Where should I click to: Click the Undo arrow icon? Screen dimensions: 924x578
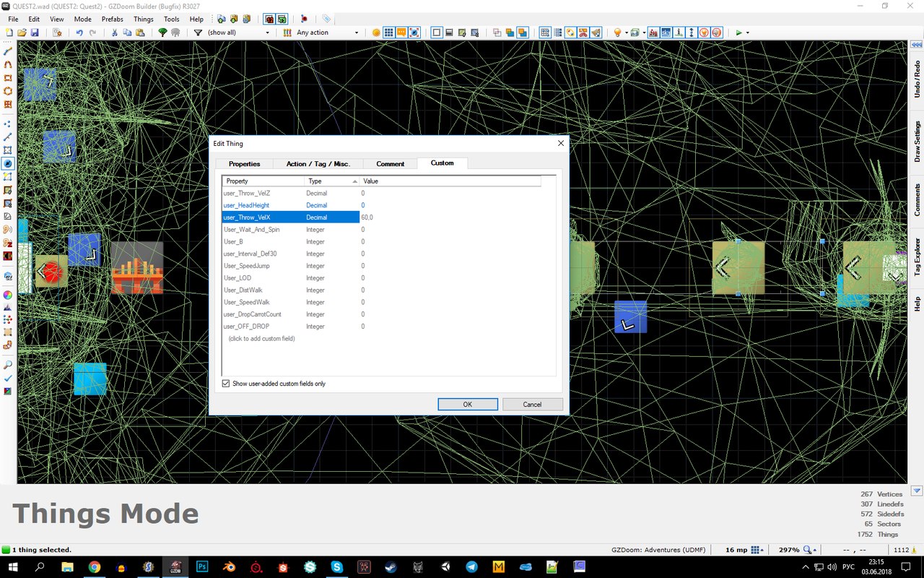tap(79, 33)
